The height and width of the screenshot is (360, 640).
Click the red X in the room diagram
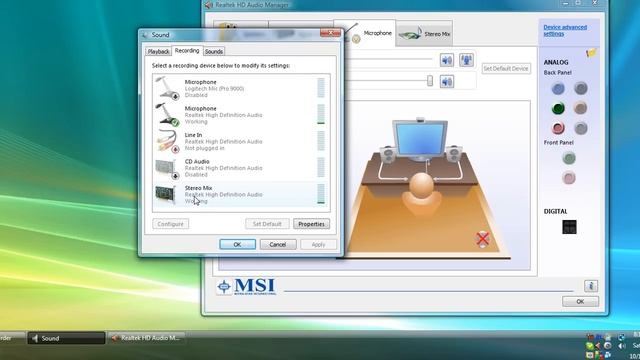click(482, 239)
